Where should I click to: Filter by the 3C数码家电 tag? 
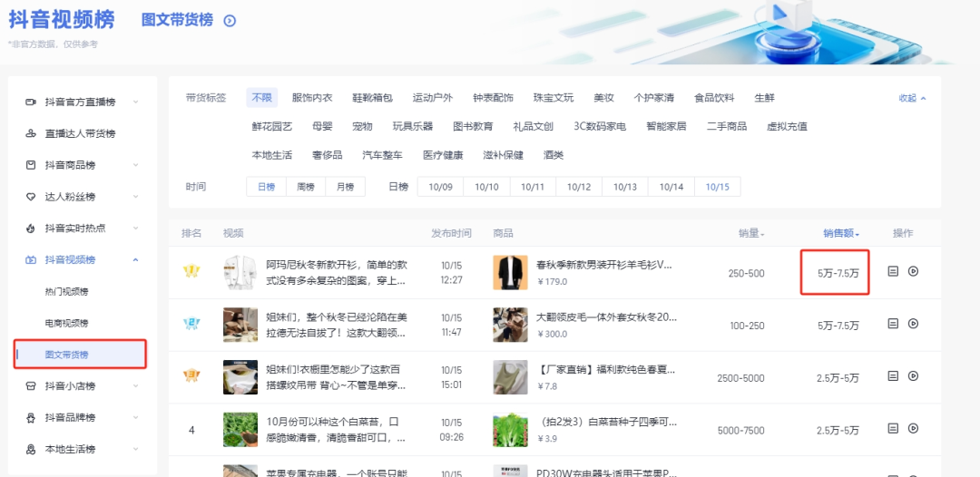click(x=600, y=126)
